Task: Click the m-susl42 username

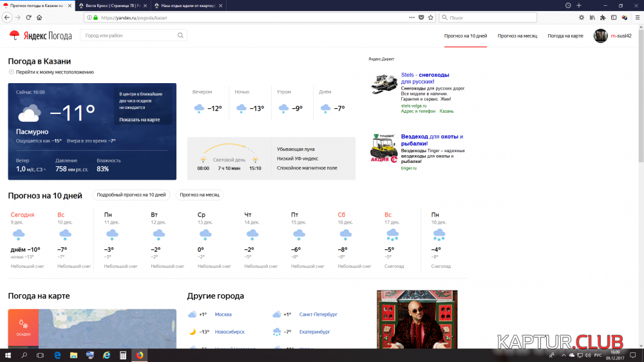Action: click(621, 35)
